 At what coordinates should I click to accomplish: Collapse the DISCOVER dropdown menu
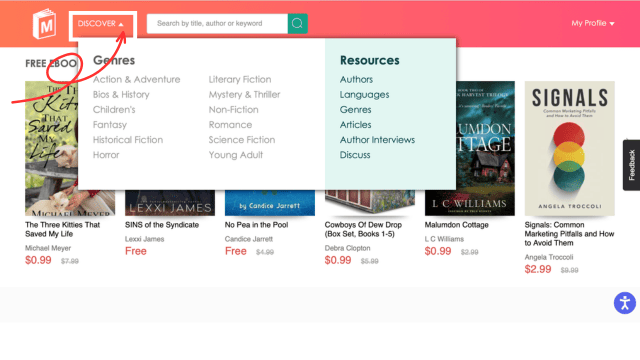pos(102,24)
